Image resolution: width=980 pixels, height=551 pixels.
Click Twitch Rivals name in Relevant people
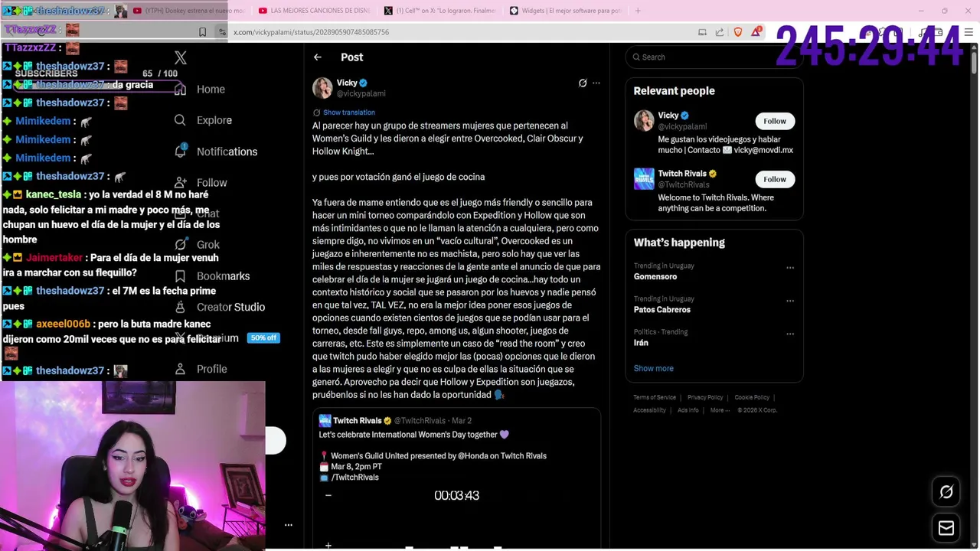pyautogui.click(x=681, y=174)
